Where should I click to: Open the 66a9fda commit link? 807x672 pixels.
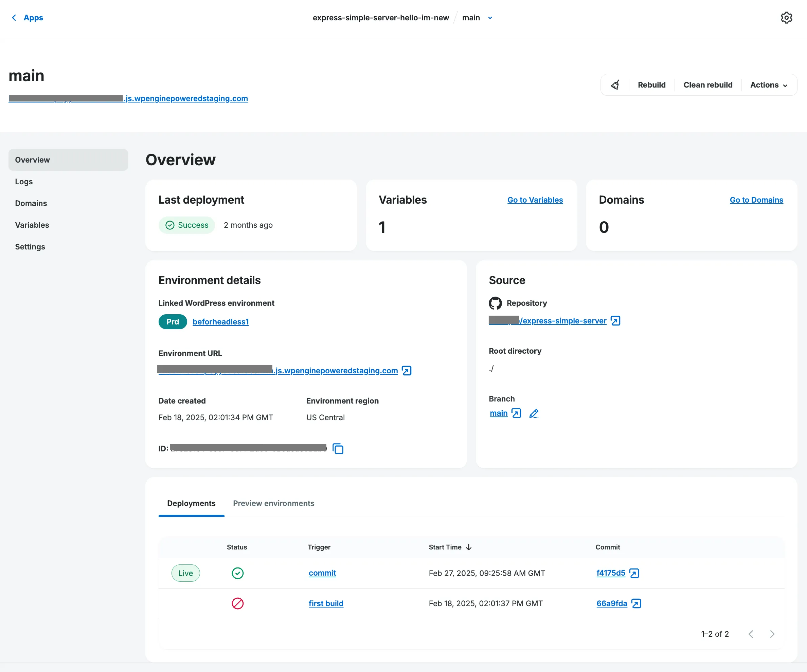tap(612, 603)
